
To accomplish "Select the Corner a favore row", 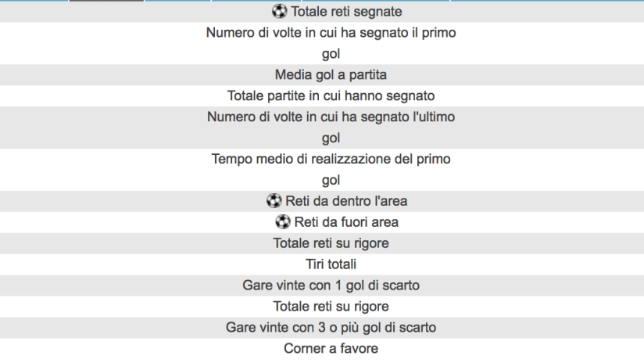I will pyautogui.click(x=331, y=348).
